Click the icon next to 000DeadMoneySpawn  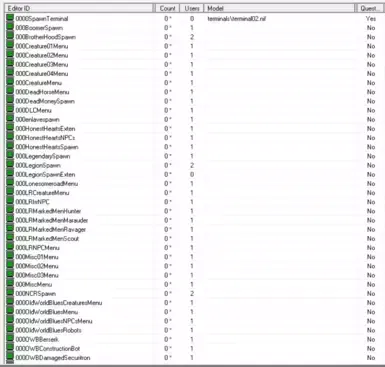(10, 101)
